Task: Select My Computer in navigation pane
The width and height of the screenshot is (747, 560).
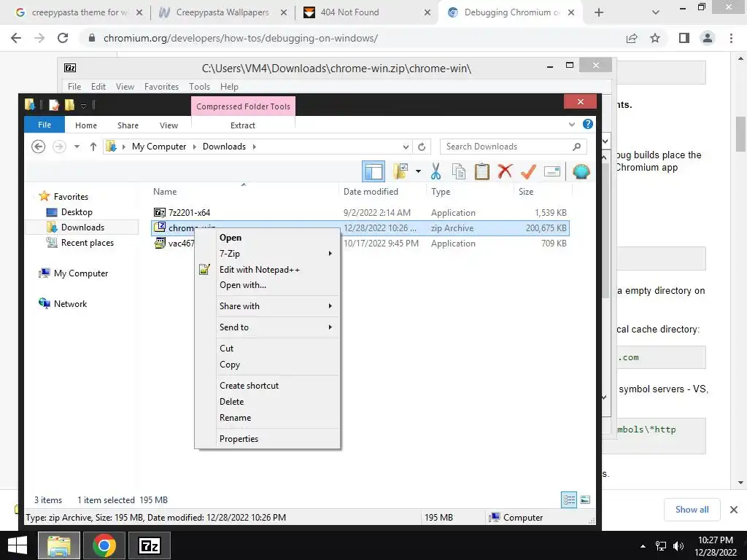Action: (80, 273)
